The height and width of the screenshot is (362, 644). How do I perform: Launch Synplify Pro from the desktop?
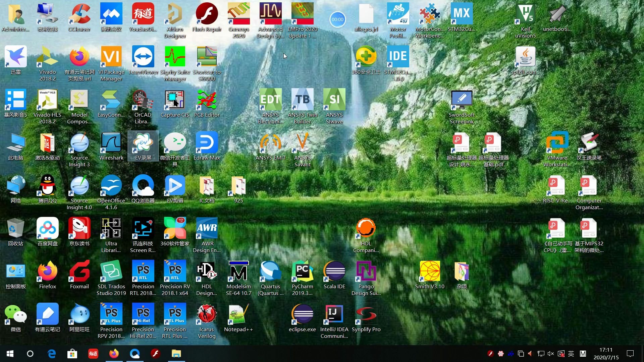point(366,318)
